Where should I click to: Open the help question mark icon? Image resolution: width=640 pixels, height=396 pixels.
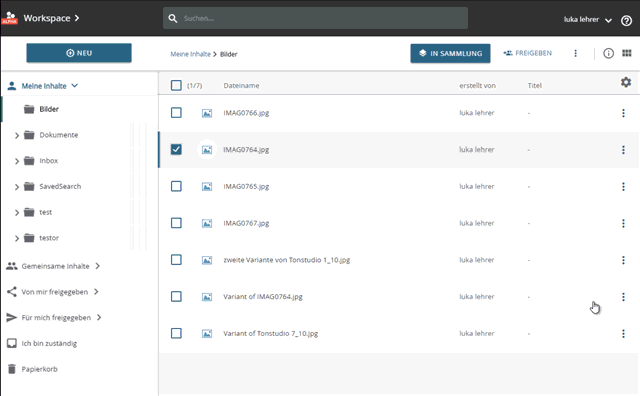tap(626, 20)
